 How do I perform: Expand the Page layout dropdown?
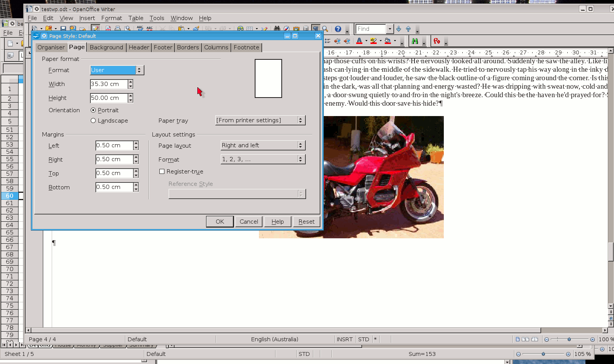coord(262,145)
